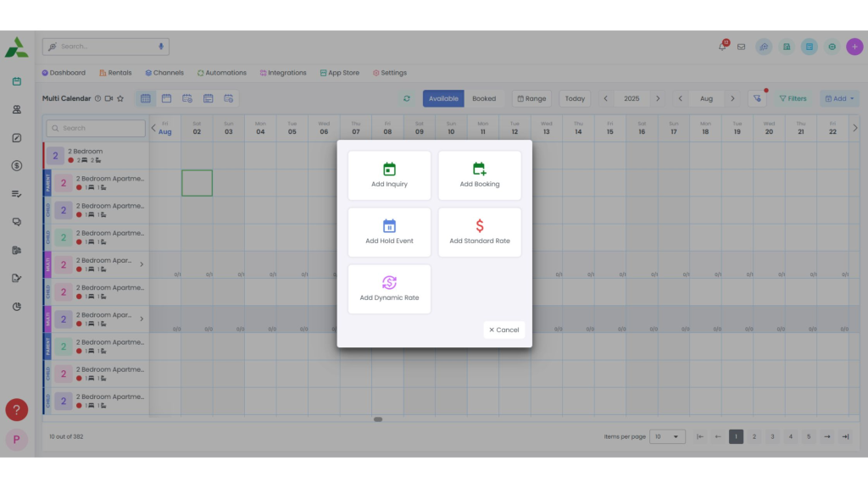The width and height of the screenshot is (868, 488).
Task: Click the microphone icon in search
Action: 161,47
